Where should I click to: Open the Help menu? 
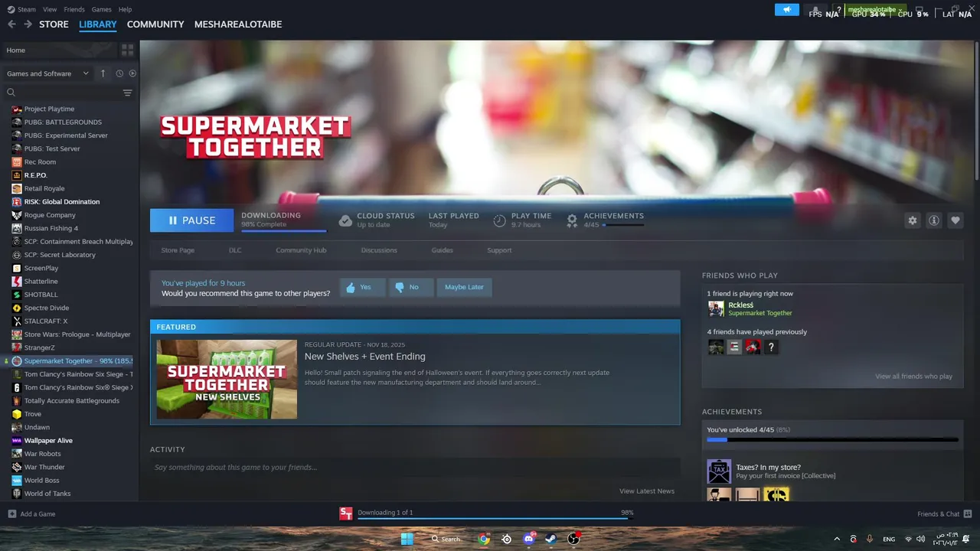click(125, 9)
